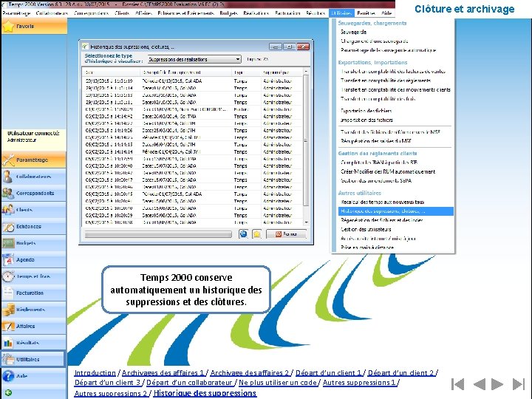Expand the history type dropdown 'Suppressions des réalisations'
The height and width of the screenshot is (399, 532).
[x=194, y=59]
